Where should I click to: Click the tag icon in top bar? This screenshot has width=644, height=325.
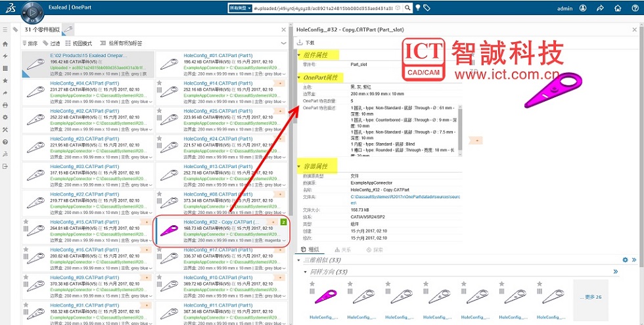tap(426, 8)
